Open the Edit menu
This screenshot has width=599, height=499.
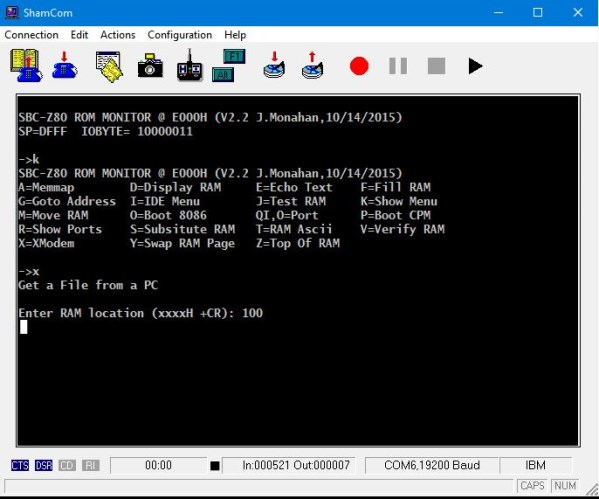pyautogui.click(x=79, y=35)
